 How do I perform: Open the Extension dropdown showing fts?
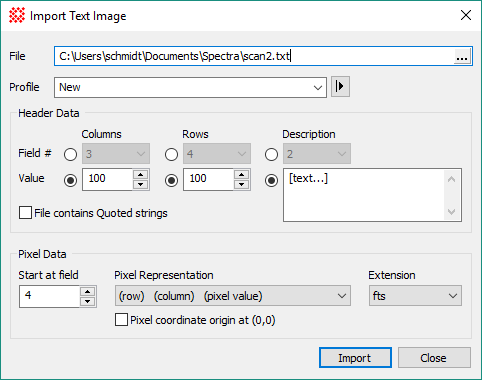pos(415,296)
